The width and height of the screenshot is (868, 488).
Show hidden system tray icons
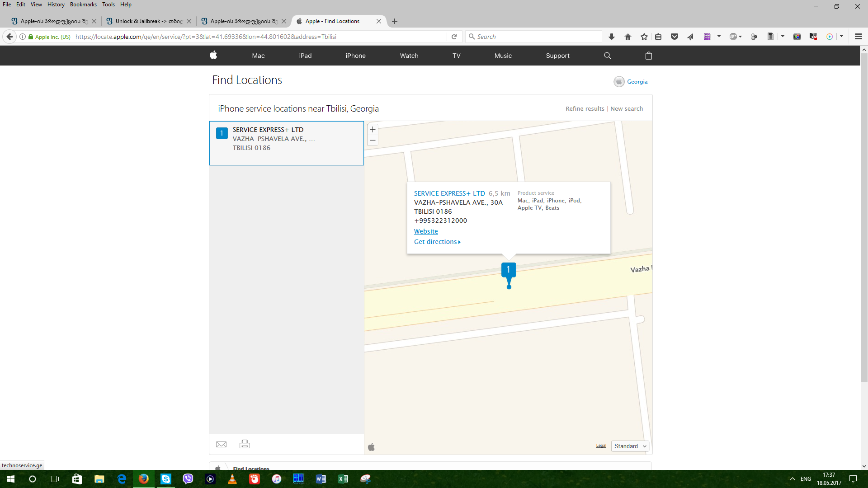pos(792,479)
